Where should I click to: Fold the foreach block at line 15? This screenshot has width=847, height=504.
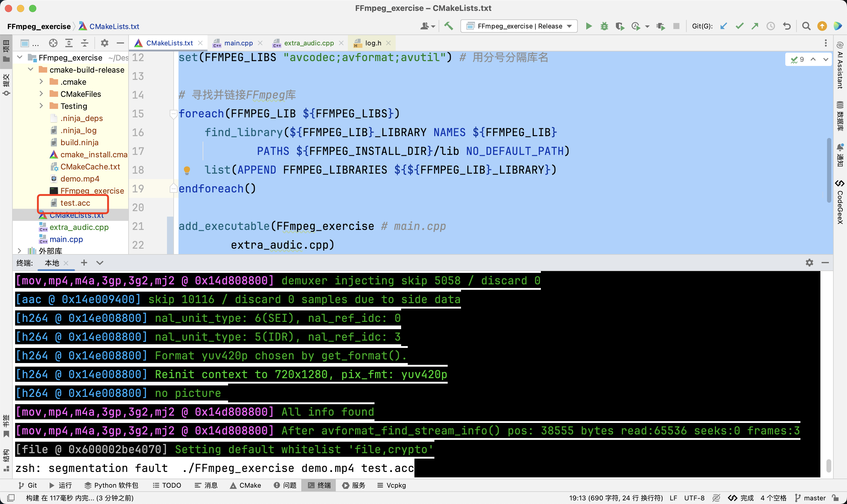[x=174, y=114]
